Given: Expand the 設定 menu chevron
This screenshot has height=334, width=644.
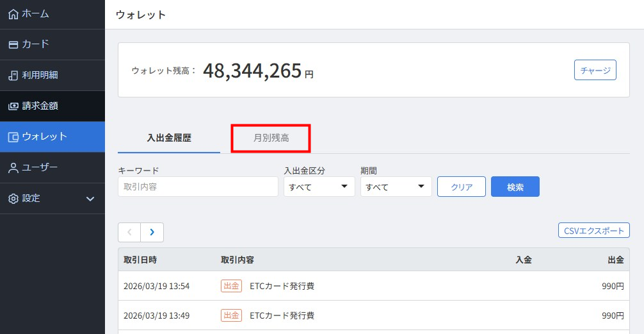Looking at the screenshot, I should [90, 199].
